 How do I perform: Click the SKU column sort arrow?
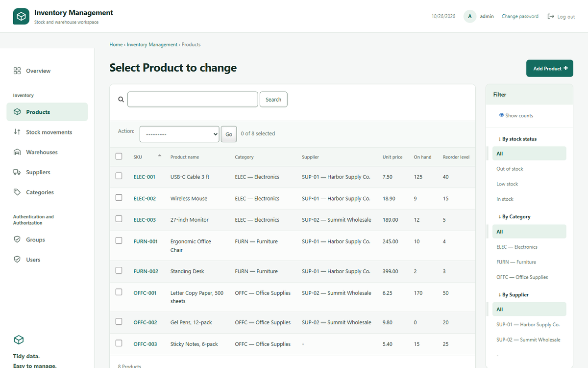(160, 156)
